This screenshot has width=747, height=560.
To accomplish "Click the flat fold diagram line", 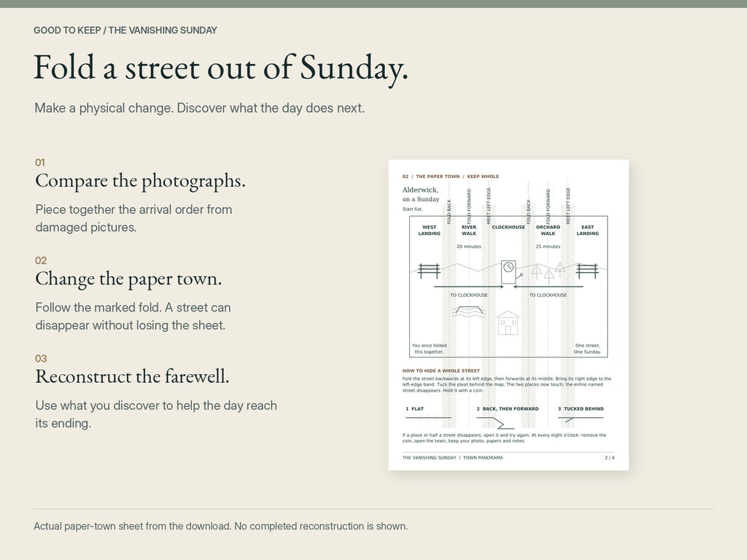I will pos(427,418).
